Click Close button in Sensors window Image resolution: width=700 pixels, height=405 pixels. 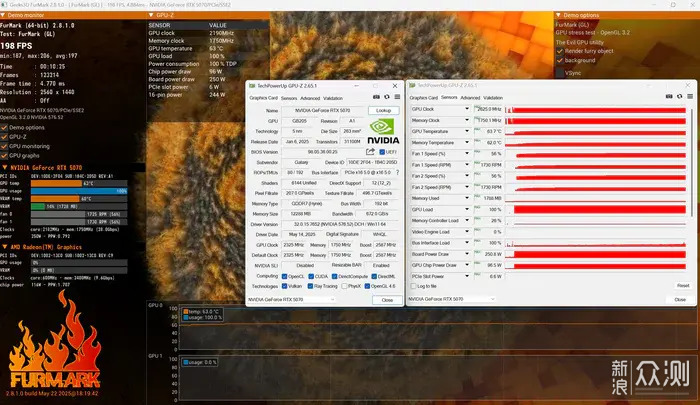[680, 300]
